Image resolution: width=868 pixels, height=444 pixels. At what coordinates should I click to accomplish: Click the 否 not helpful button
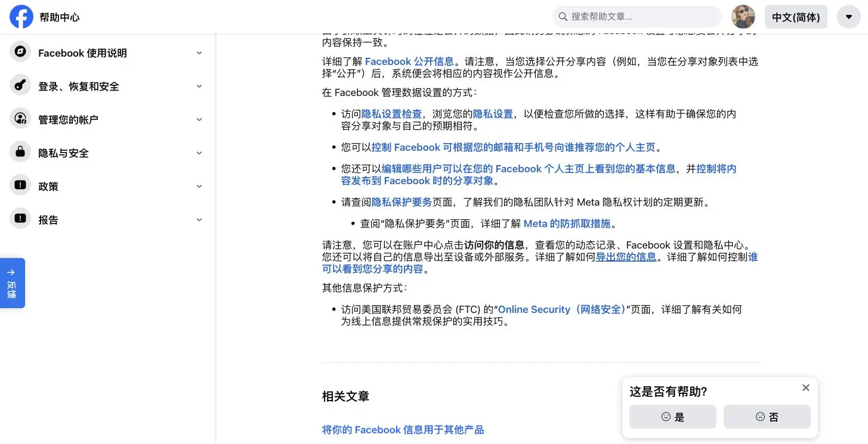767,417
